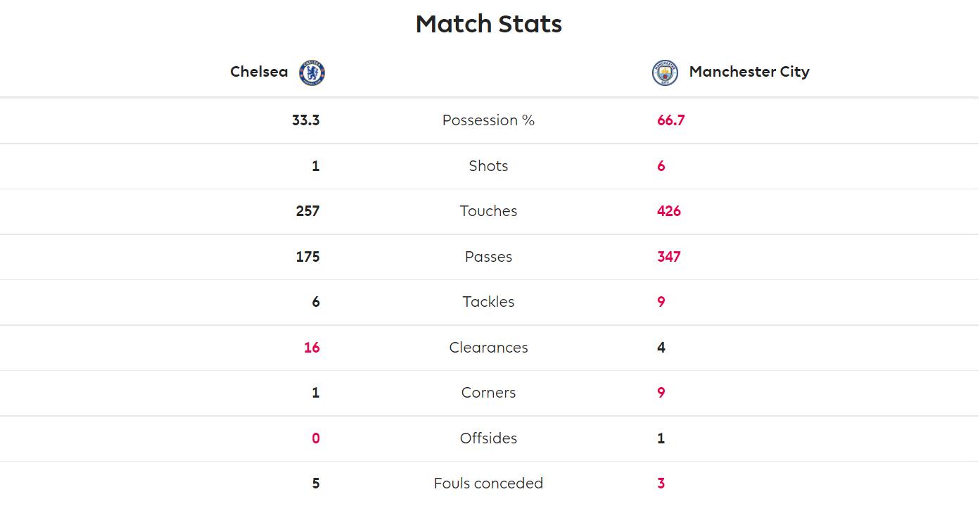The height and width of the screenshot is (506, 980).
Task: Select the Clearances stat label
Action: pos(488,348)
